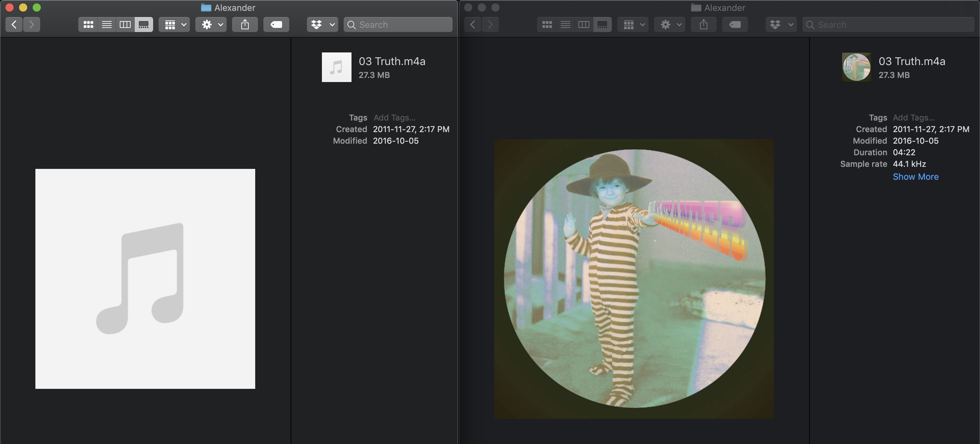Click Edit Tags button in left toolbar
This screenshot has width=980, height=444.
(x=276, y=25)
